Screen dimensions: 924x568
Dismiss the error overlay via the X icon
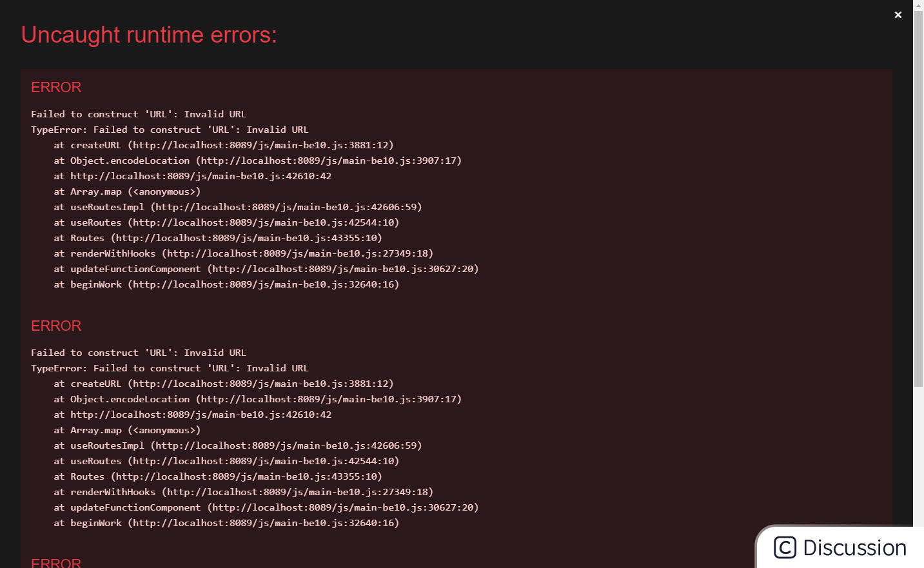(898, 14)
